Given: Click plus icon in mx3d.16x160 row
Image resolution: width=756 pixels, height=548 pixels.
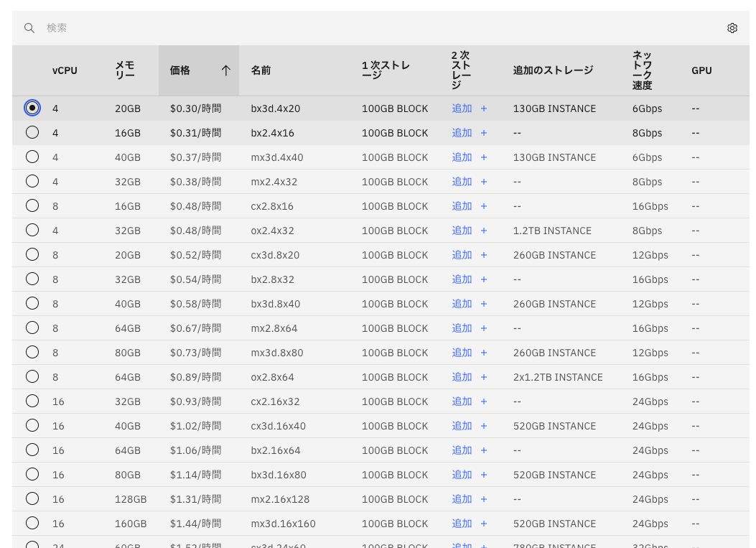Looking at the screenshot, I should tap(484, 524).
